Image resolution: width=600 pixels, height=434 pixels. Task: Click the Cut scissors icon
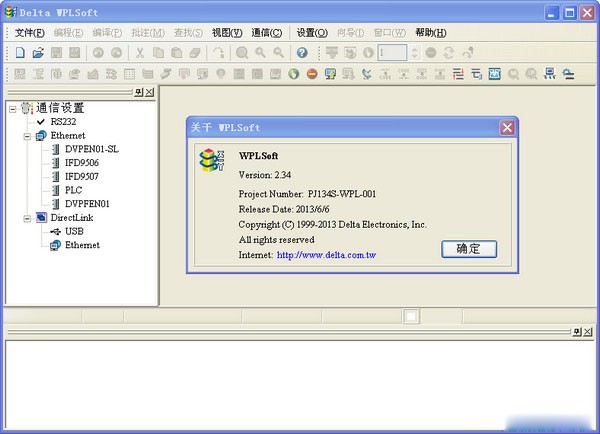(140, 52)
